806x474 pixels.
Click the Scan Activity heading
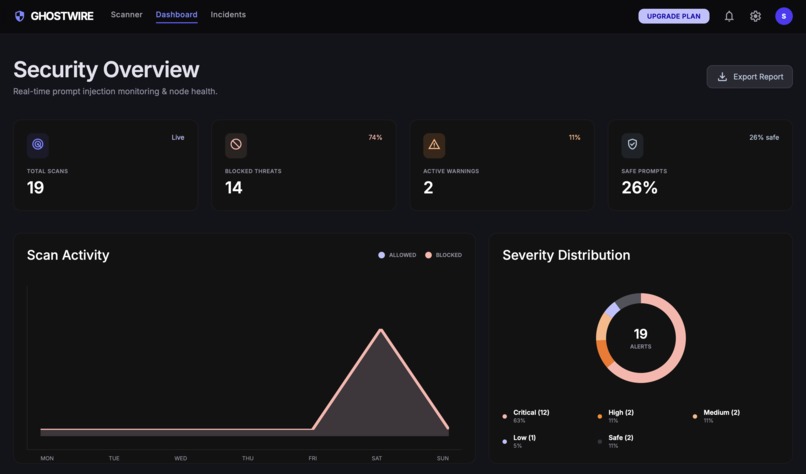point(68,255)
